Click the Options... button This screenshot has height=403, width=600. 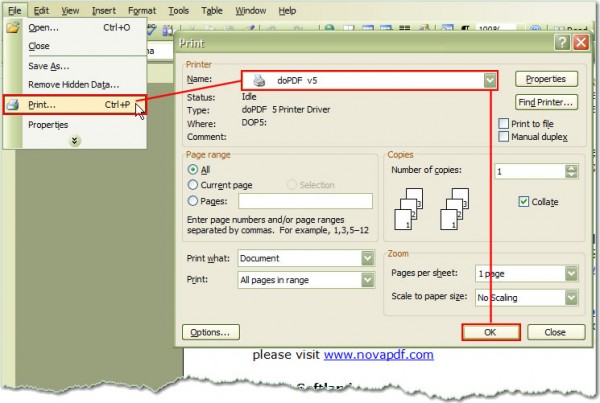[211, 332]
